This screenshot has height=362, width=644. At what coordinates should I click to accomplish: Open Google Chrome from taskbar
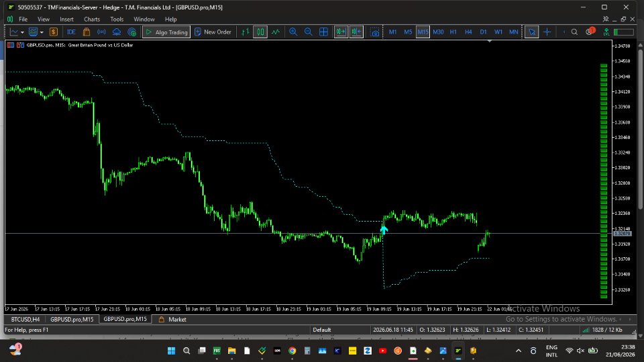coord(292,351)
